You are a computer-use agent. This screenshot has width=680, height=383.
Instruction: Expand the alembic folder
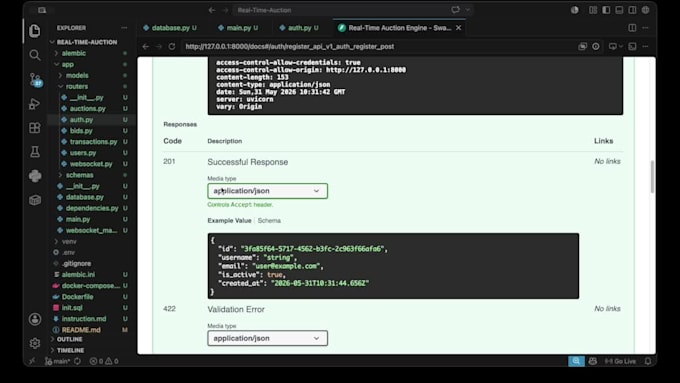[x=73, y=53]
